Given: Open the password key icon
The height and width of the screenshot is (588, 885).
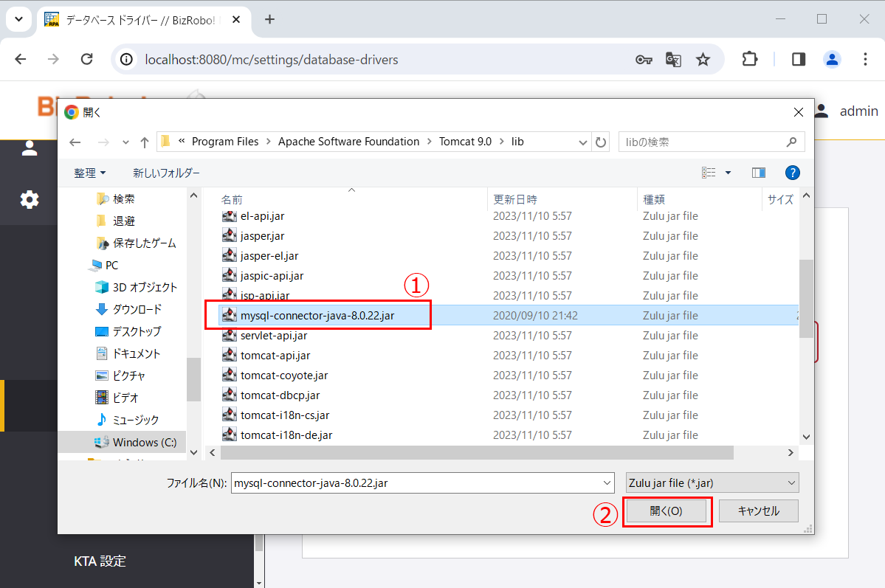Looking at the screenshot, I should click(x=644, y=59).
